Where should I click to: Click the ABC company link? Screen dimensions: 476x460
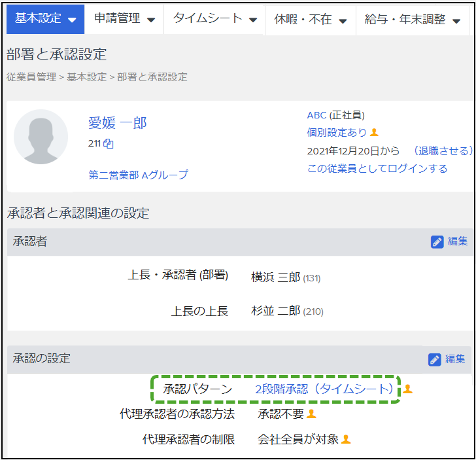click(x=316, y=115)
